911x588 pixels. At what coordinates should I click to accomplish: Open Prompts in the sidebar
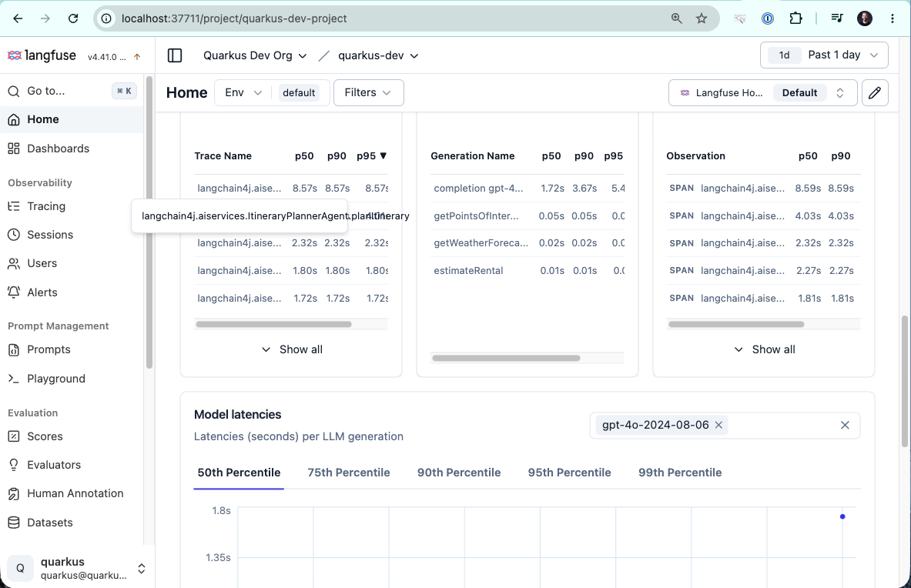pyautogui.click(x=72, y=349)
